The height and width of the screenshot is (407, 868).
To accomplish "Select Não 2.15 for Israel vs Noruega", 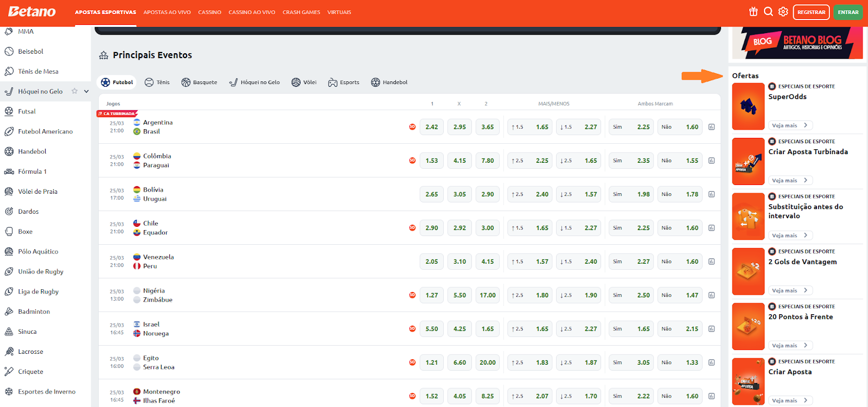I will click(x=680, y=329).
